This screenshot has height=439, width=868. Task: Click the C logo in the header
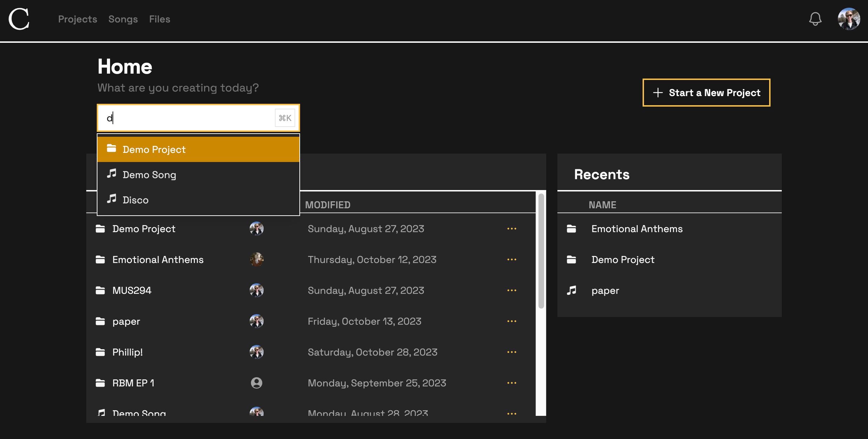(x=19, y=19)
